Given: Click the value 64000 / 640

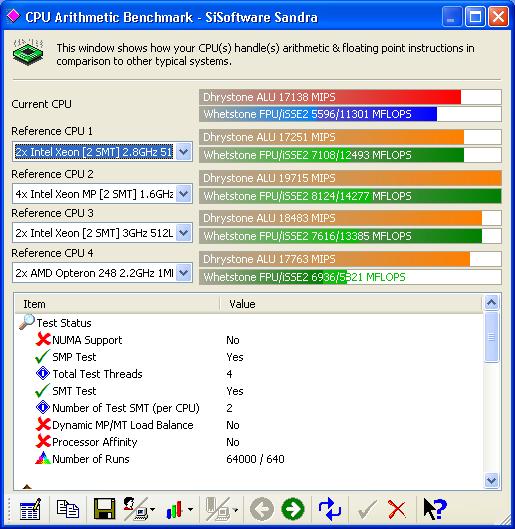Looking at the screenshot, I should [255, 459].
